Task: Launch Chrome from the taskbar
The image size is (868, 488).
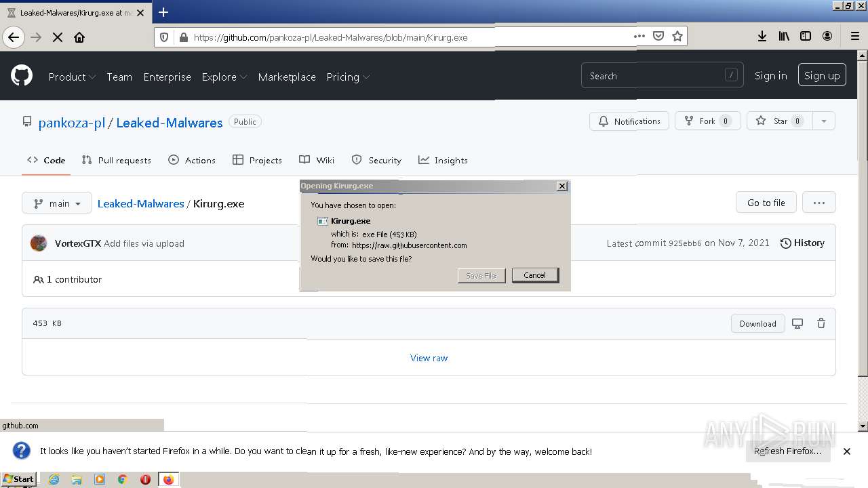Action: coord(123,479)
